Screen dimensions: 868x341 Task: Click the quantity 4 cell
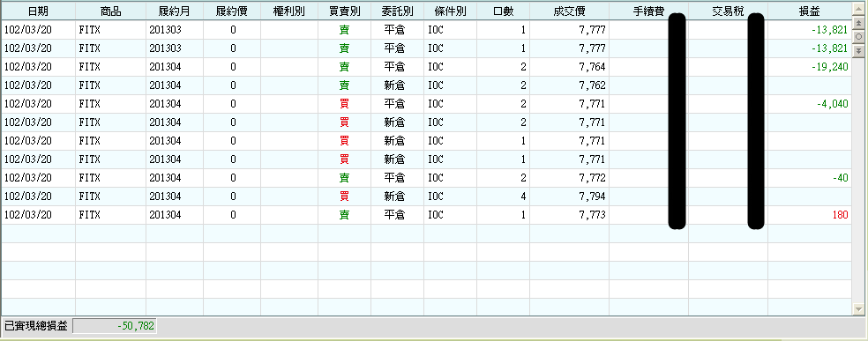[503, 196]
